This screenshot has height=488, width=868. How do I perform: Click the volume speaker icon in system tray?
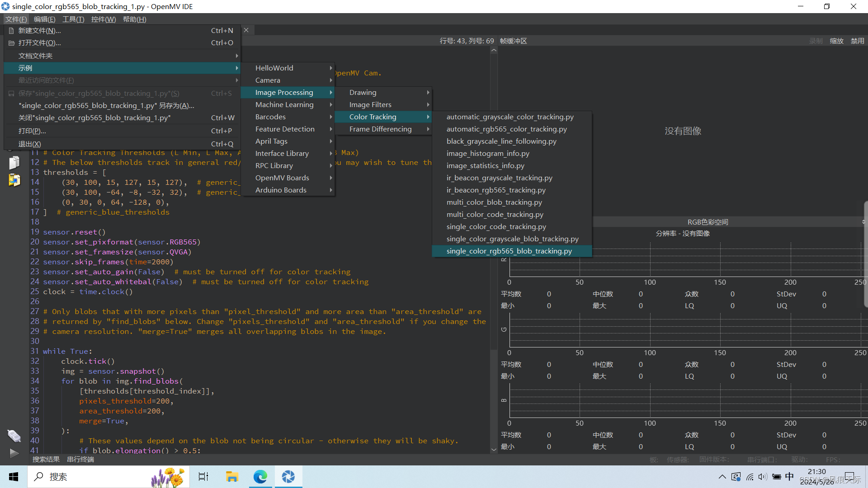[x=763, y=477]
